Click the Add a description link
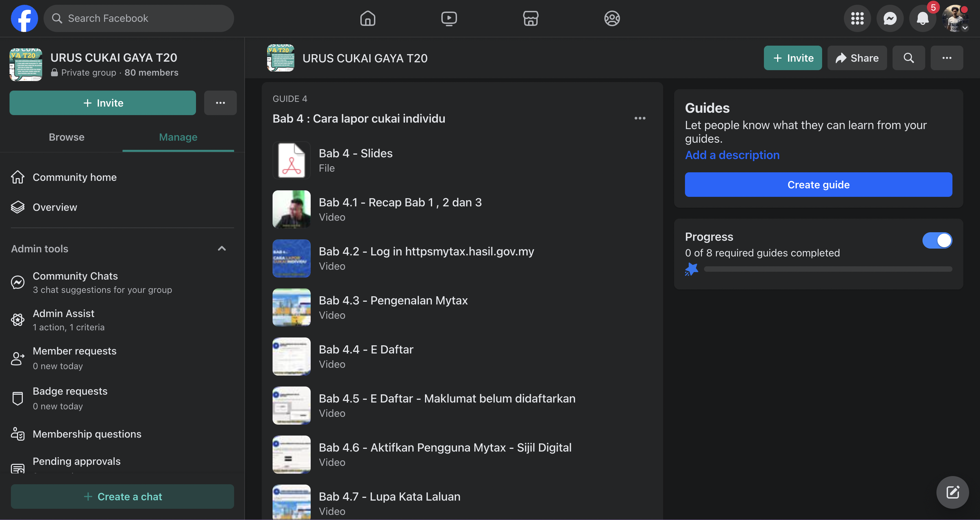The image size is (980, 520). 732,155
